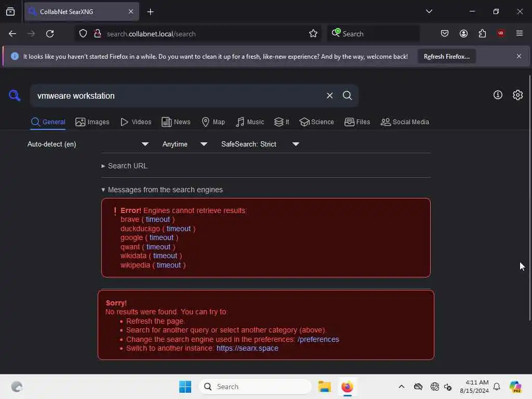Expand the Search URL section
This screenshot has width=532, height=399.
point(124,166)
